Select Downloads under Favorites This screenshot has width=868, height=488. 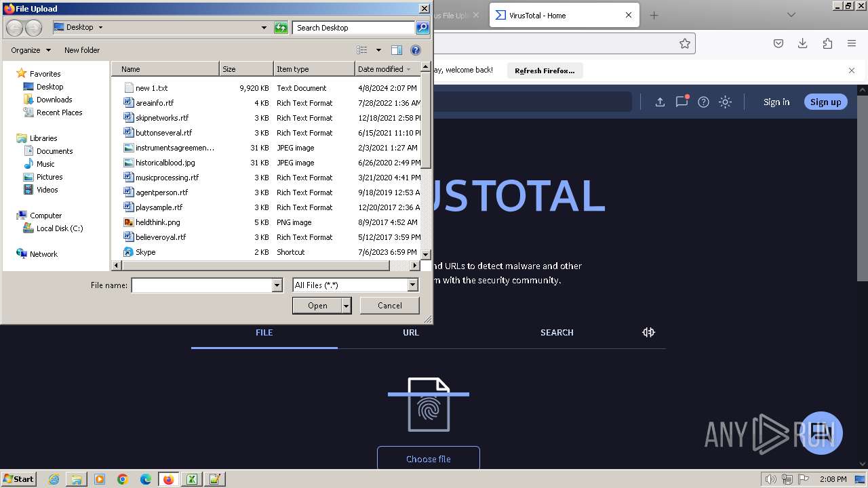[54, 100]
